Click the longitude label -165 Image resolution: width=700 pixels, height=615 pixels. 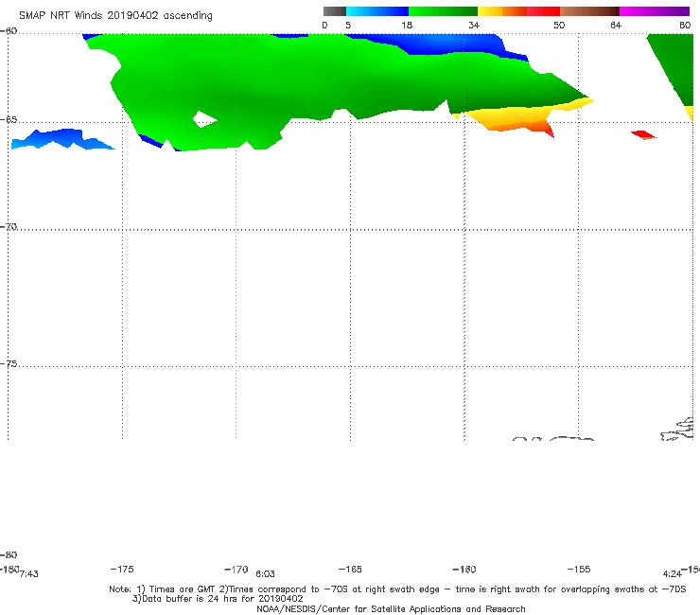tap(350, 569)
